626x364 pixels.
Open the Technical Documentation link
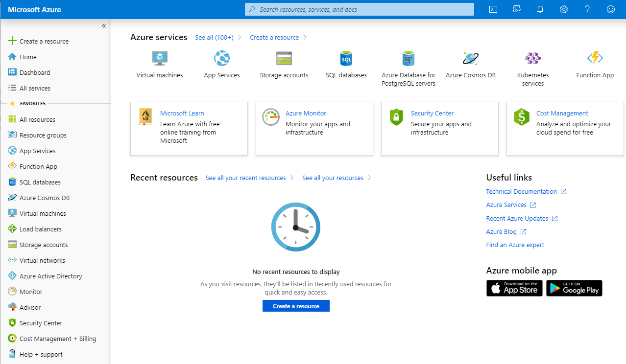521,192
